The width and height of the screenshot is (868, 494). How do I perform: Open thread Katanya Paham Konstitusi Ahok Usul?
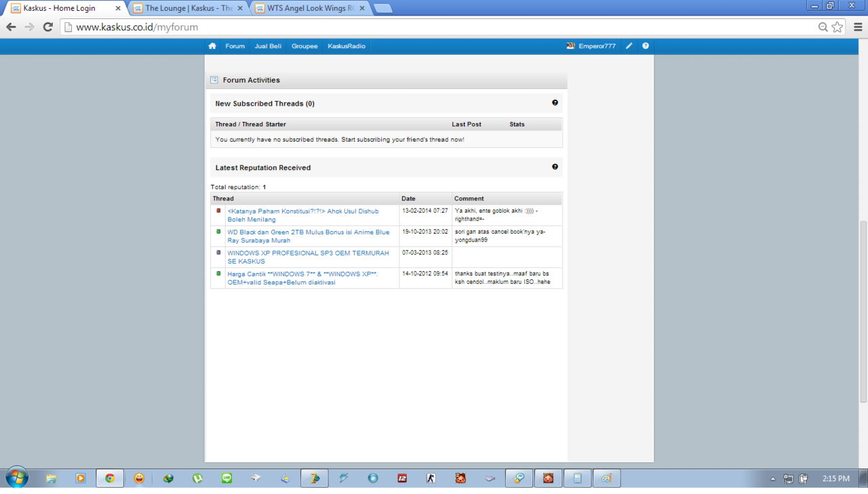click(303, 215)
